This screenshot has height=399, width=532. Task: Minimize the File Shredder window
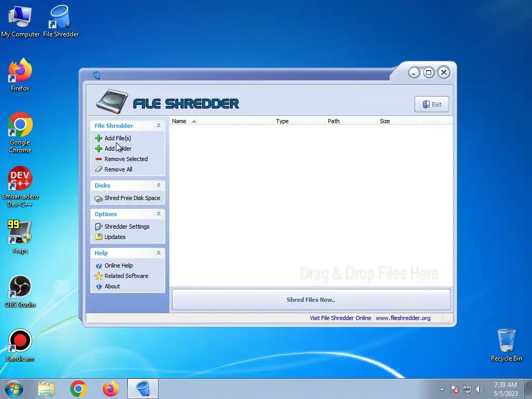pos(414,73)
